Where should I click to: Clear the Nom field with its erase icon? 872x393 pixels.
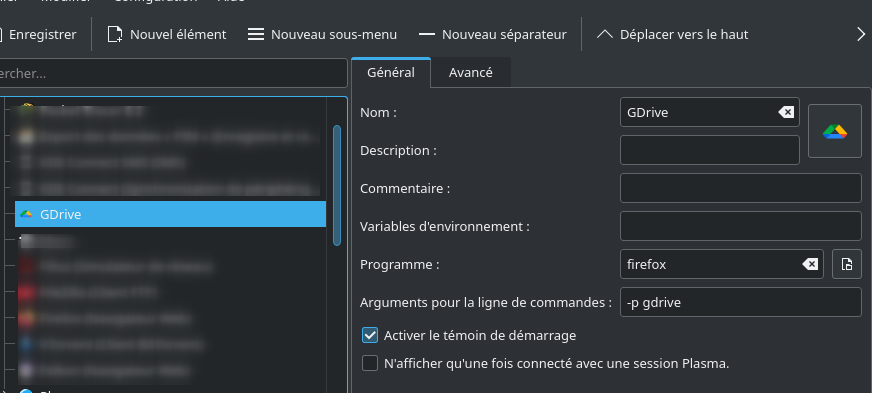[786, 112]
